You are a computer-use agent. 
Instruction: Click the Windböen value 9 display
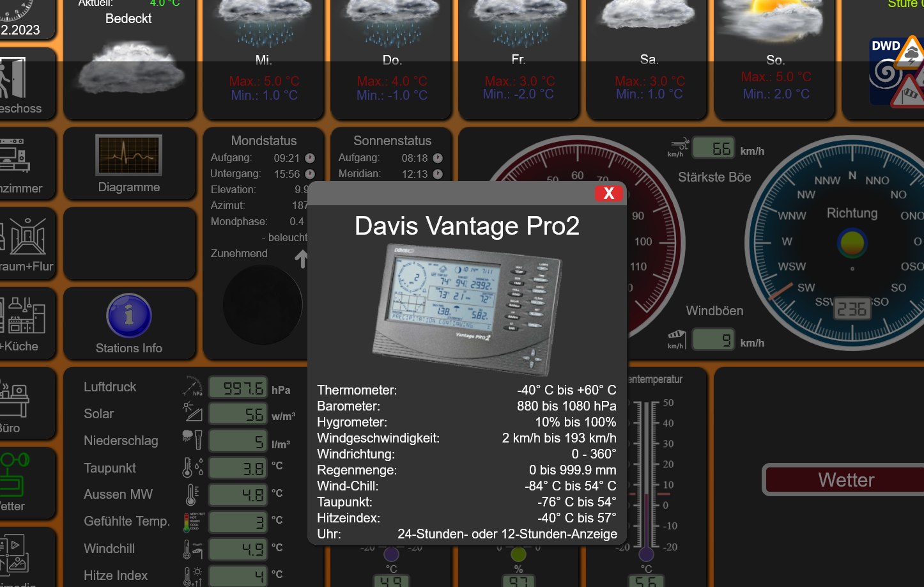(714, 340)
